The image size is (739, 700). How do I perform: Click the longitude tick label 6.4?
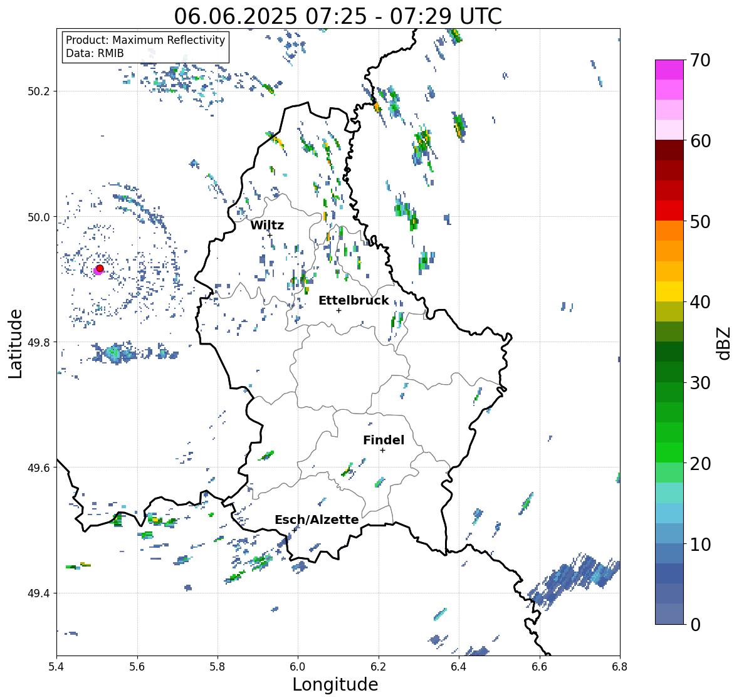(x=459, y=667)
